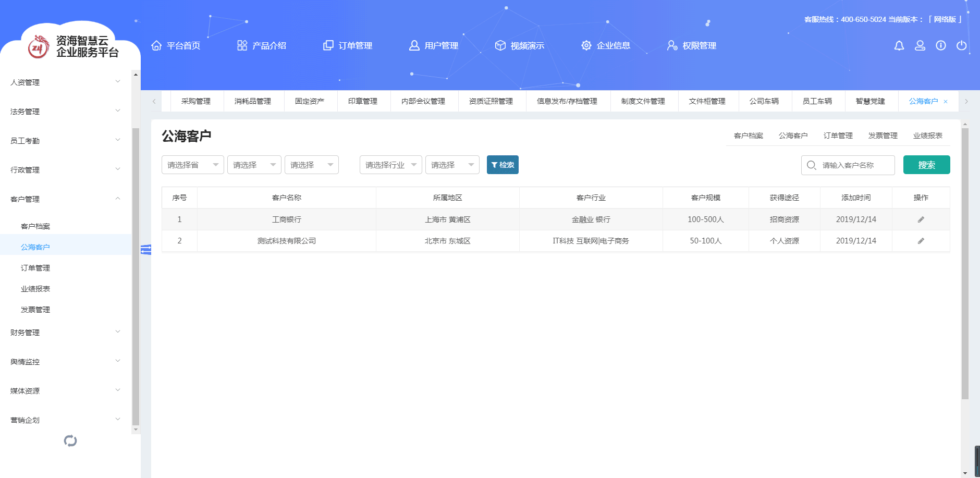Click the blue 检索 filter button
Image resolution: width=980 pixels, height=478 pixels.
[503, 165]
